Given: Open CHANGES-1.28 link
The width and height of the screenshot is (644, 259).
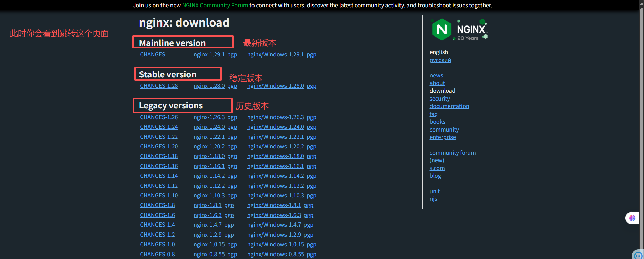Looking at the screenshot, I should [x=159, y=86].
